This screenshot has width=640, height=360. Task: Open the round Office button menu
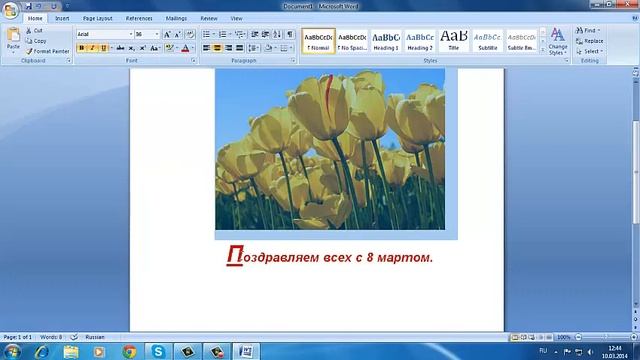point(11,10)
